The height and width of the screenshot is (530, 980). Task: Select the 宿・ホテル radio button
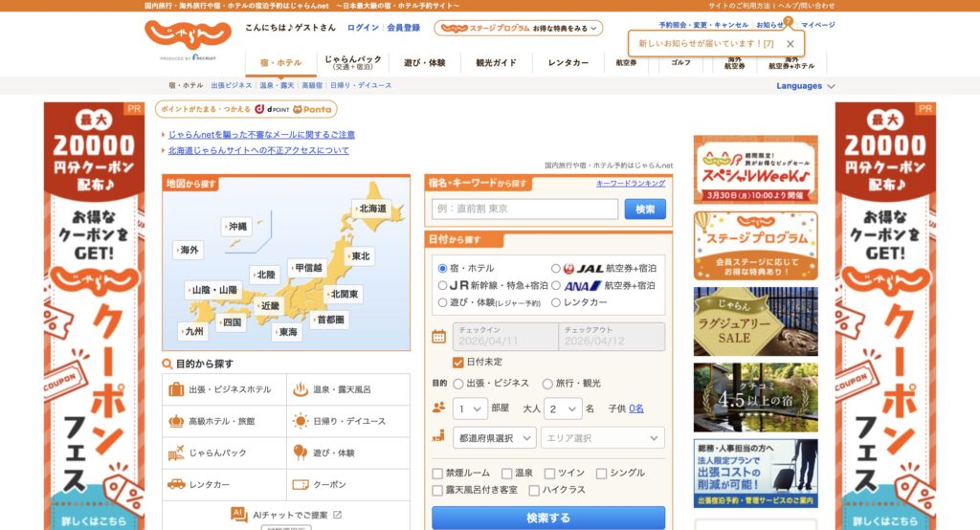[442, 268]
